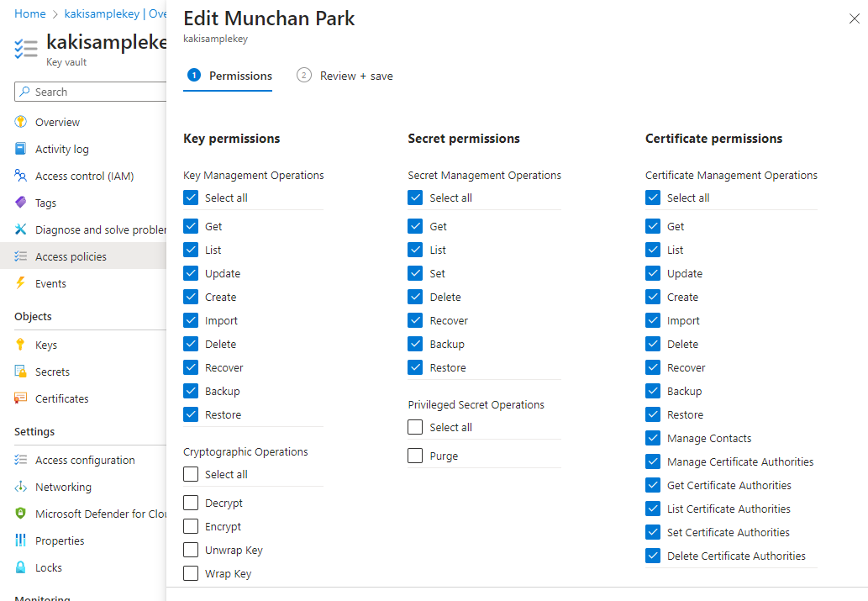
Task: Uncheck Select all under Certificate Management Operations
Action: [653, 198]
